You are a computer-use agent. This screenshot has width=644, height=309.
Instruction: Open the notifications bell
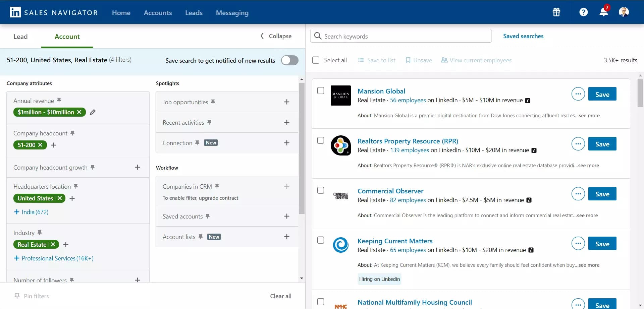pos(604,12)
